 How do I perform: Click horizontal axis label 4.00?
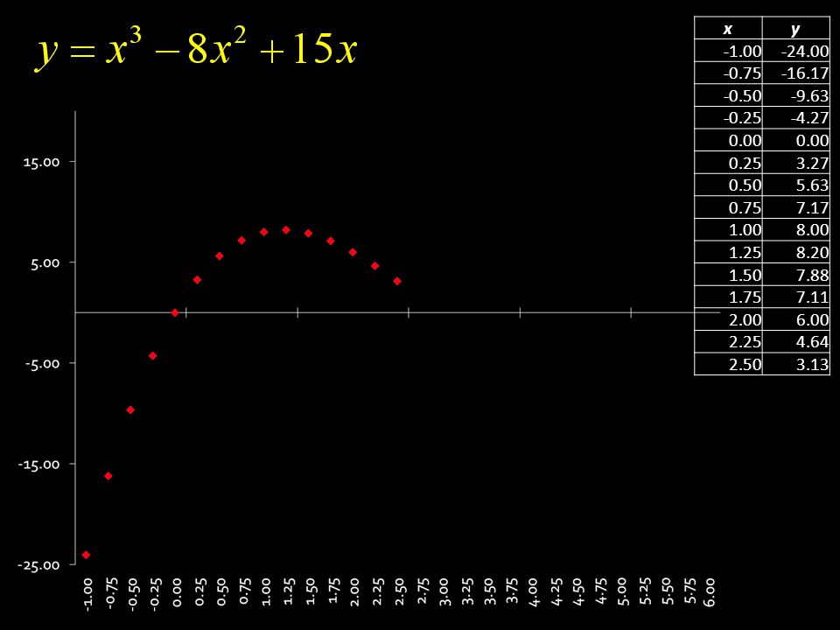(x=534, y=592)
